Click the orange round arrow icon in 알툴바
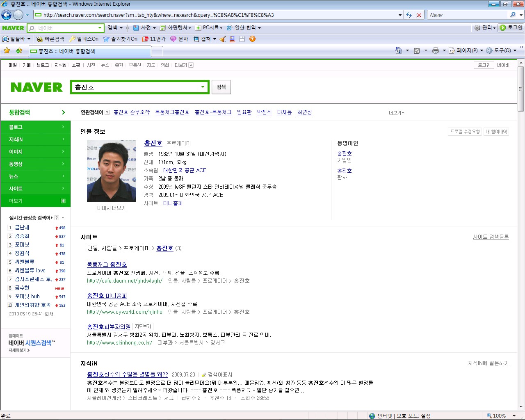Viewport: 525px width, 420px height. [x=252, y=39]
